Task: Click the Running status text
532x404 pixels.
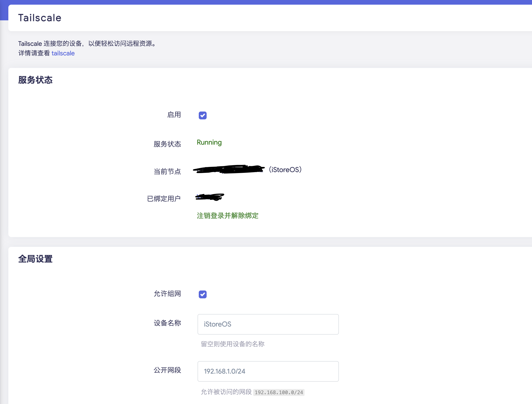Action: point(209,142)
